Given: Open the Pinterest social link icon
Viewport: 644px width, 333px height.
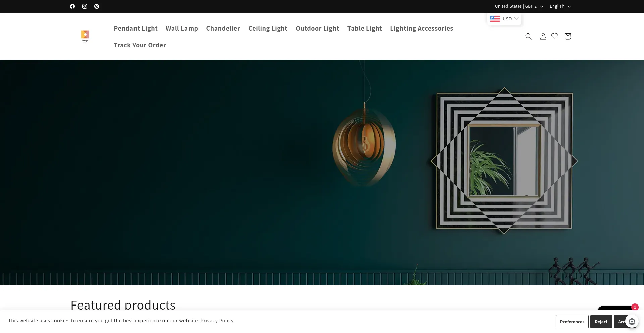Looking at the screenshot, I should coord(97,6).
